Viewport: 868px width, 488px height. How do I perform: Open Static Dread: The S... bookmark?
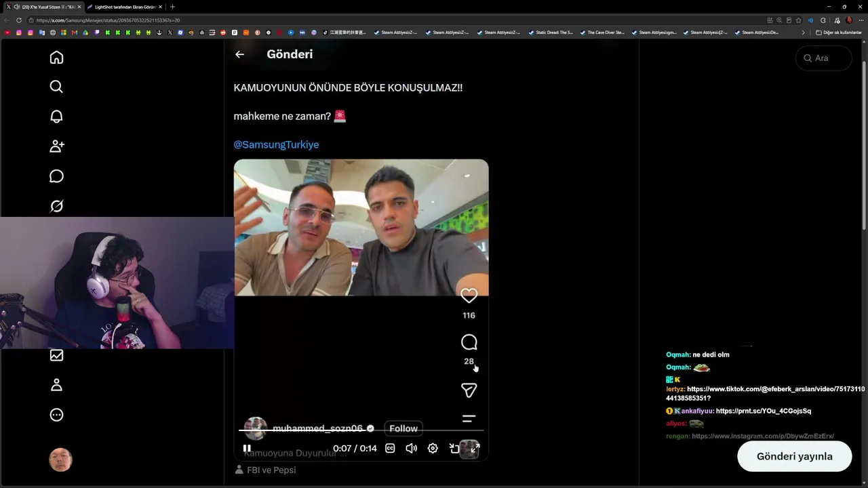[x=550, y=33]
